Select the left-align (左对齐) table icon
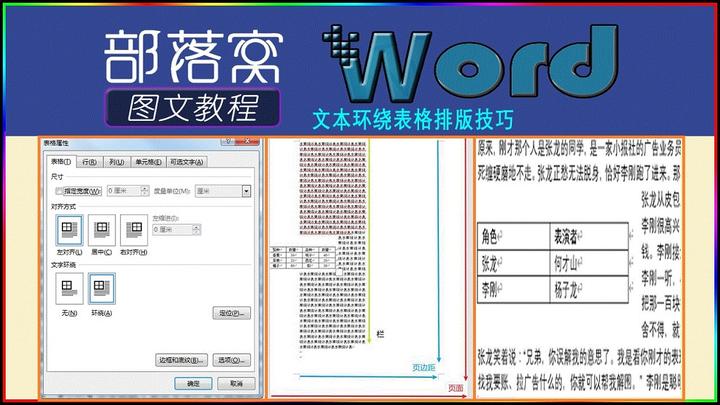This screenshot has width=720, height=405. click(69, 230)
